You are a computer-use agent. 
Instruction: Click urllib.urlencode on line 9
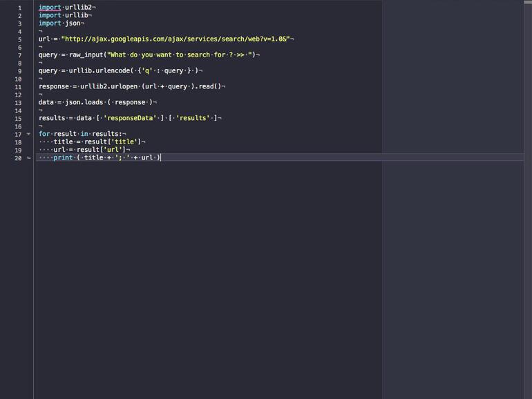click(99, 70)
